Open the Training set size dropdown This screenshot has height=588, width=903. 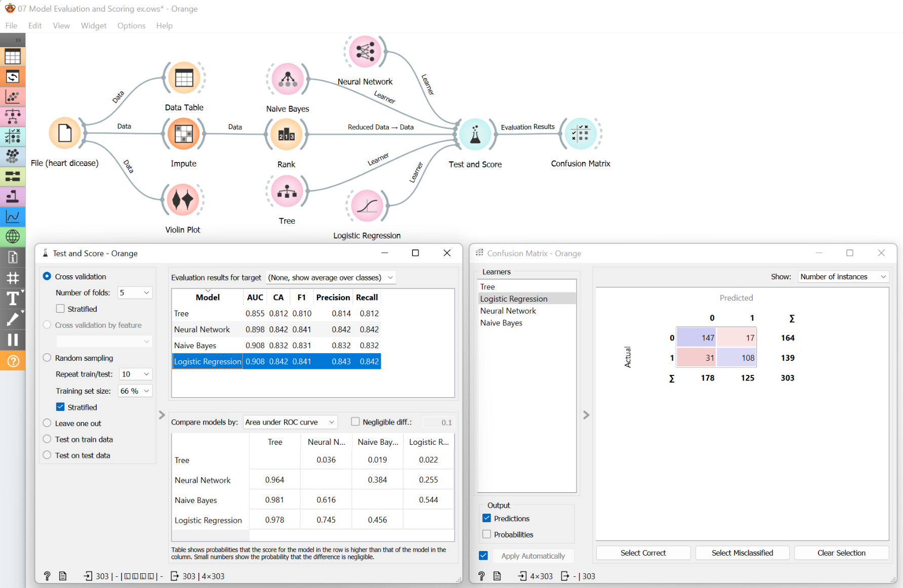tap(135, 391)
